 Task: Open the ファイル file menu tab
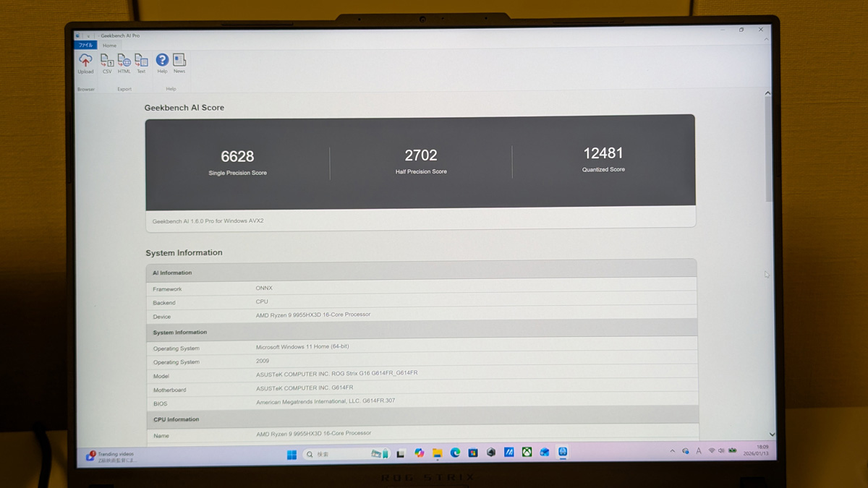[x=85, y=46]
